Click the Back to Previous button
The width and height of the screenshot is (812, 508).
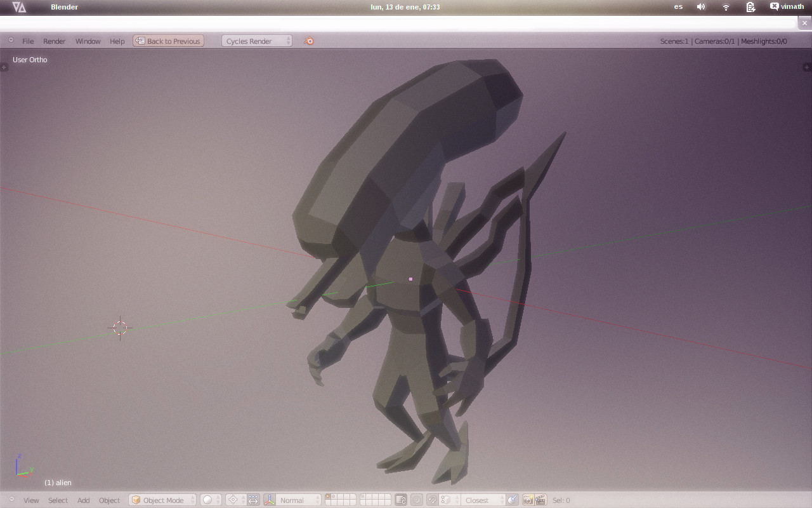tap(168, 41)
